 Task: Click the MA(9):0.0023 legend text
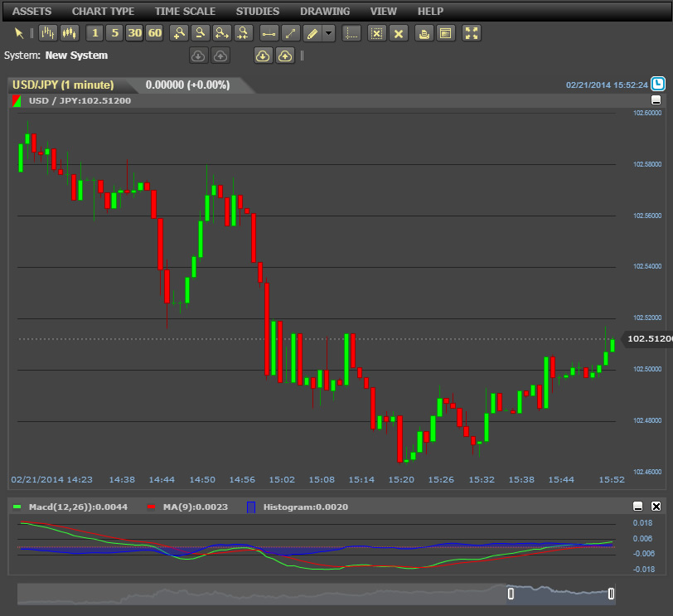pyautogui.click(x=196, y=507)
